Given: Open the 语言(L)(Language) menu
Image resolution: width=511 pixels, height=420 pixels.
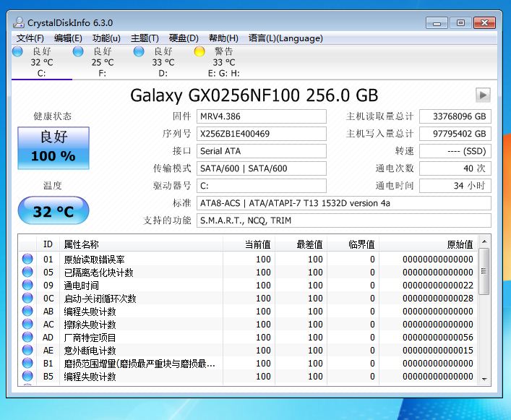Looking at the screenshot, I should coord(285,38).
